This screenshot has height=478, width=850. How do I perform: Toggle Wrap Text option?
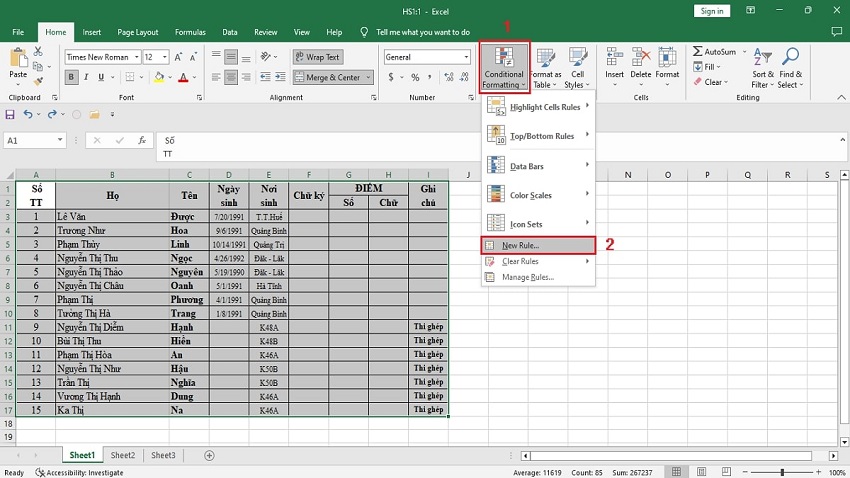point(318,57)
